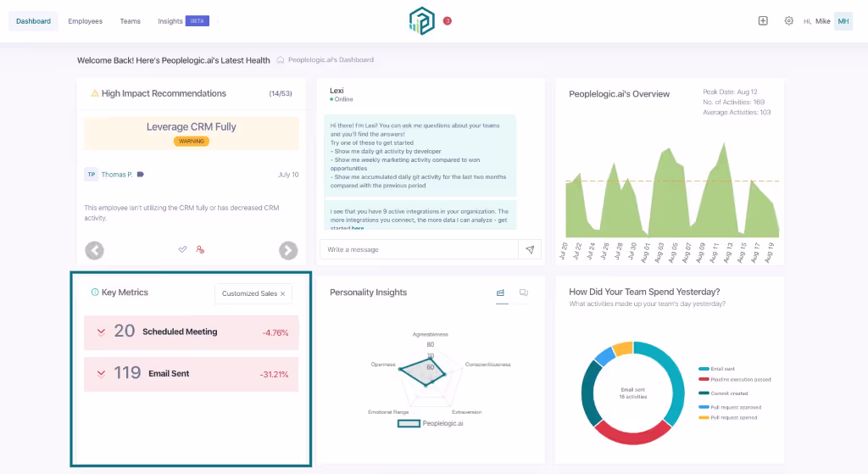Go to the Employees tab
This screenshot has height=474, width=868.
coord(86,21)
